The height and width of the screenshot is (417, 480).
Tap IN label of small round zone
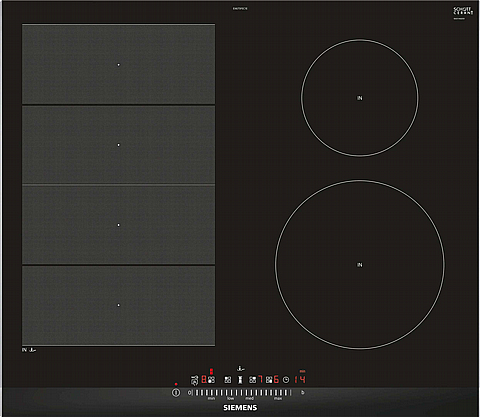(x=360, y=98)
